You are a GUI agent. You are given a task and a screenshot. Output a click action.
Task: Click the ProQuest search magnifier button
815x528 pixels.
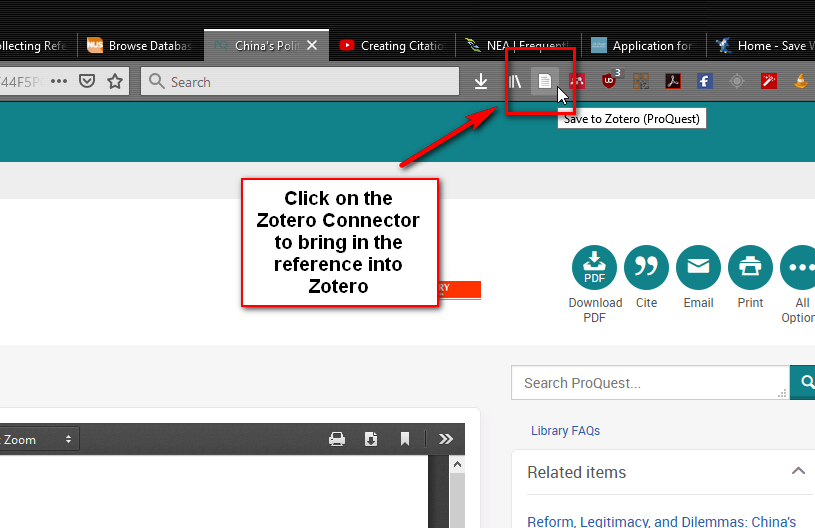pos(804,382)
